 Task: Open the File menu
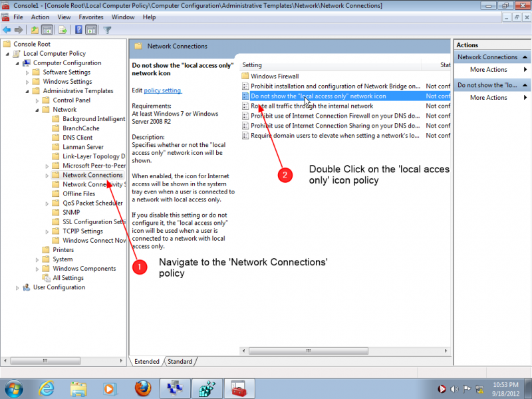(x=18, y=17)
